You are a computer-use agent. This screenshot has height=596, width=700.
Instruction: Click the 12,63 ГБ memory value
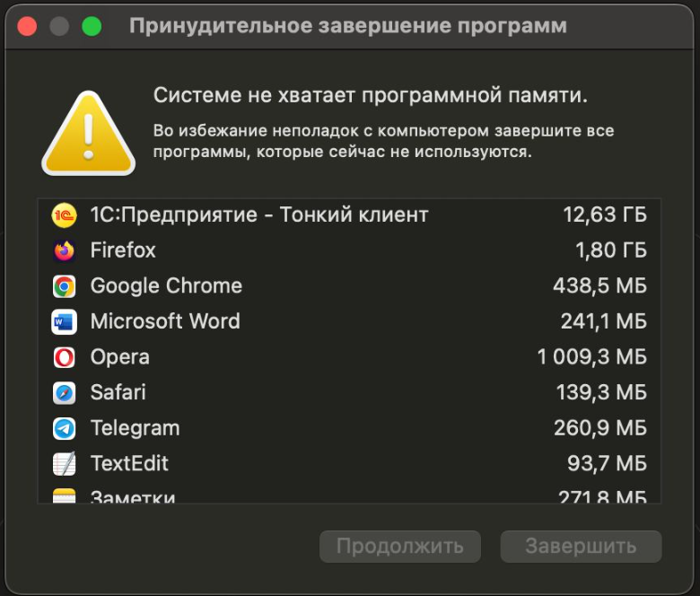[605, 215]
